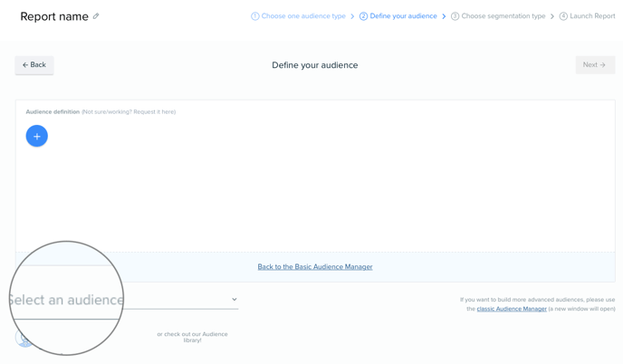
Task: Open the classic Audience Manager link
Action: (512, 309)
